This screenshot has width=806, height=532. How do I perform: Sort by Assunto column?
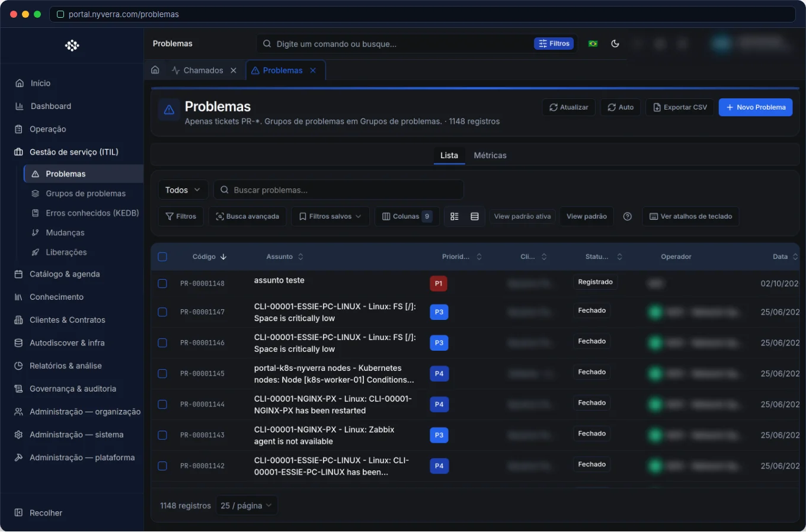[x=285, y=257]
